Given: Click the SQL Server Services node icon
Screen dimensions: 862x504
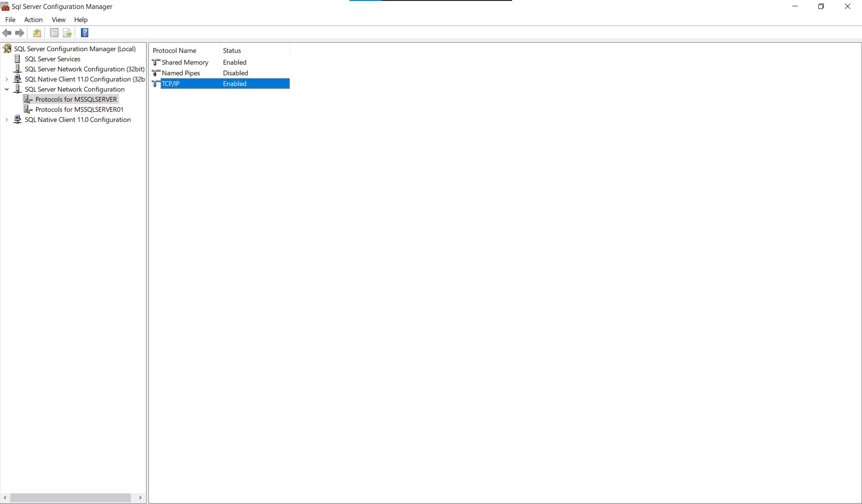Looking at the screenshot, I should tap(18, 59).
